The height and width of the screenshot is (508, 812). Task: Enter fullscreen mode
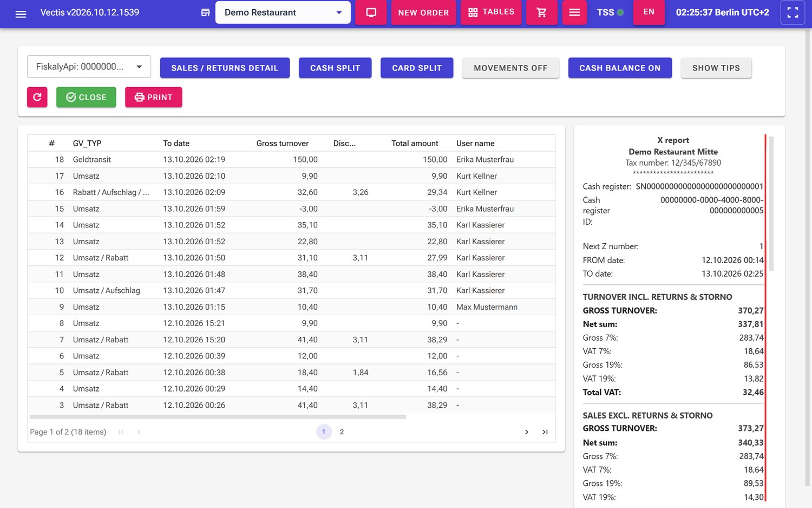coord(793,12)
